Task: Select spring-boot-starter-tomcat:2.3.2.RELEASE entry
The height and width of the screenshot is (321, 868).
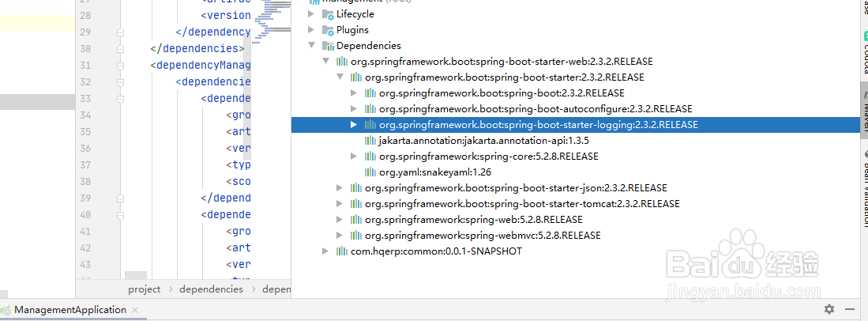Action: click(522, 203)
